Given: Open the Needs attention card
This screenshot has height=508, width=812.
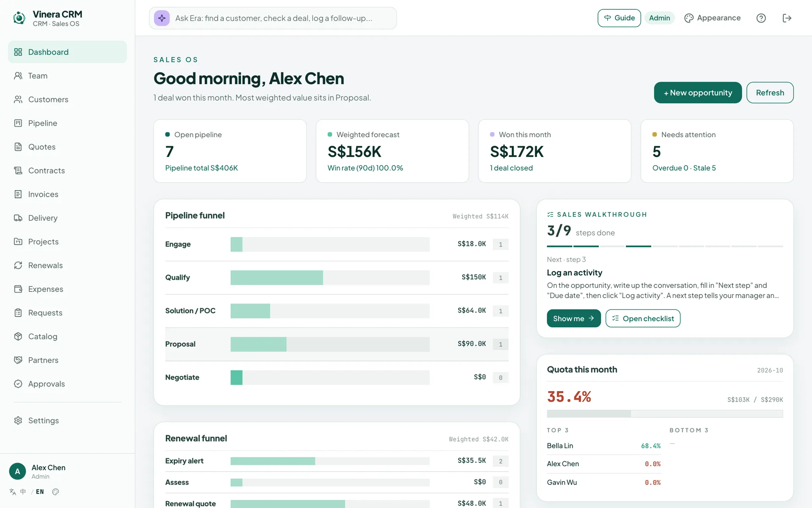Looking at the screenshot, I should [717, 151].
